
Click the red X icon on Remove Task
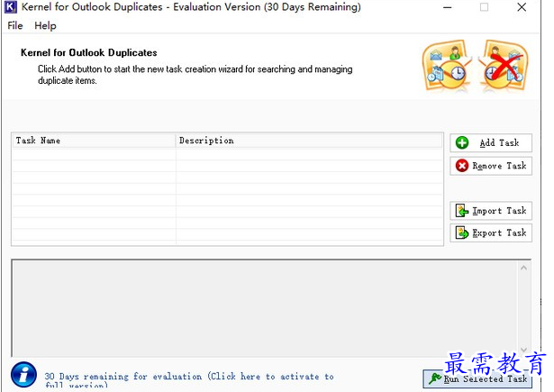462,166
